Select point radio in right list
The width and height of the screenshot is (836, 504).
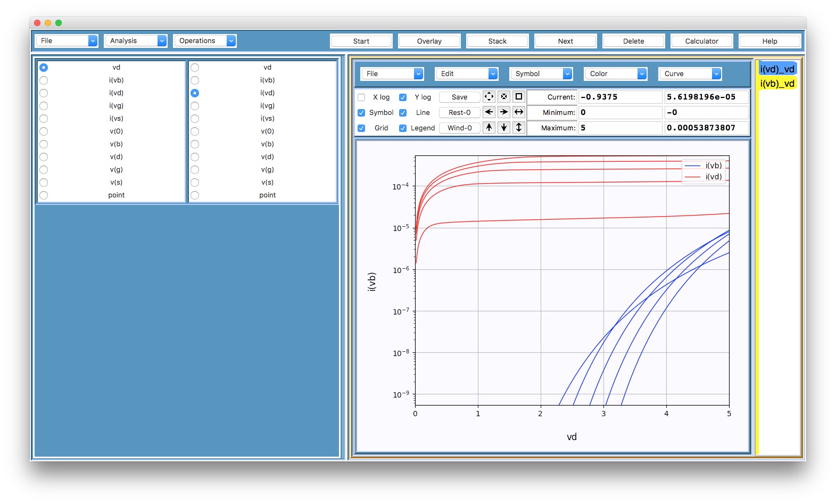pyautogui.click(x=195, y=195)
